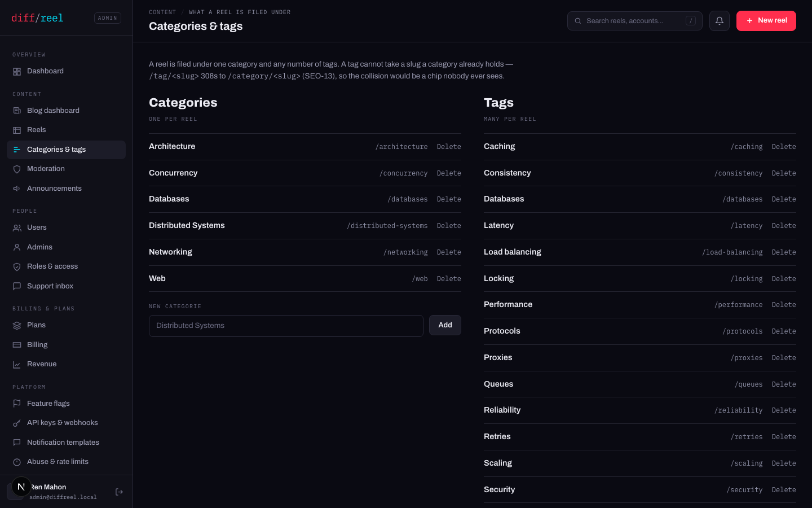The height and width of the screenshot is (508, 812).
Task: Delete the Caching tag
Action: coord(784,147)
